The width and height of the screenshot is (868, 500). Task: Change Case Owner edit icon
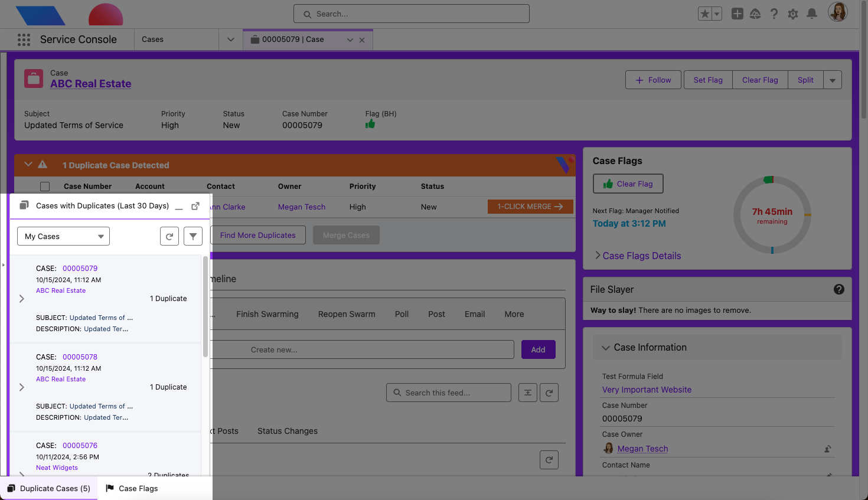point(828,449)
